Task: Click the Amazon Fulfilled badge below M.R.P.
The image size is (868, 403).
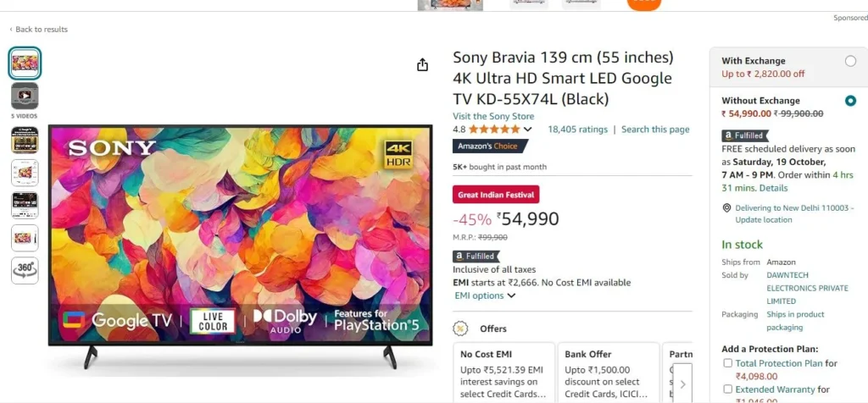Action: pos(476,257)
